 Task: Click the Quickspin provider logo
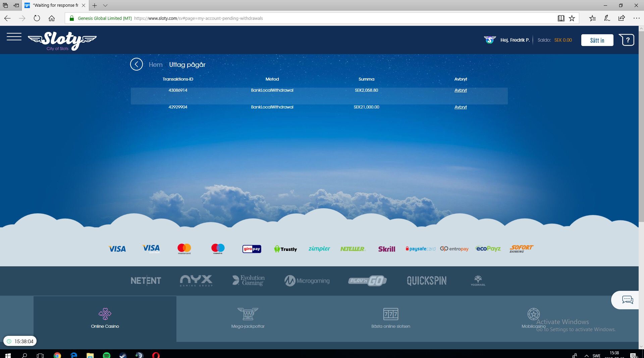tap(427, 281)
